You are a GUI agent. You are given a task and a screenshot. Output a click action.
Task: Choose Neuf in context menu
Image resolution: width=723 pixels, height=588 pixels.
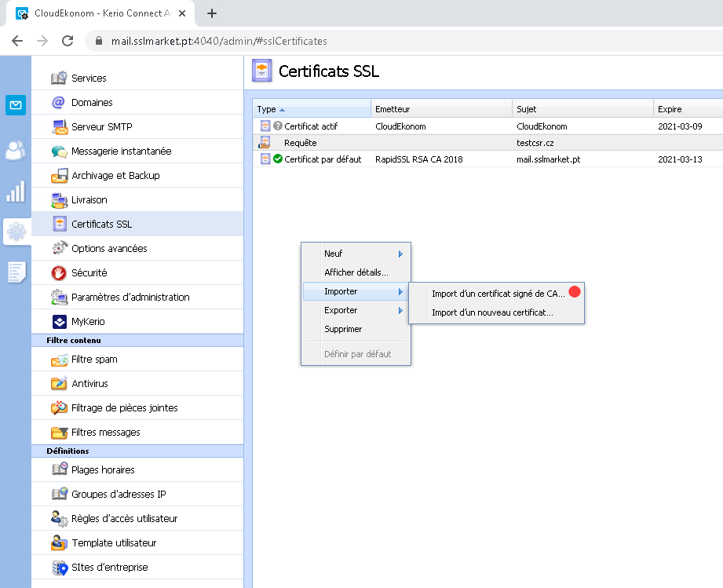[x=356, y=254]
